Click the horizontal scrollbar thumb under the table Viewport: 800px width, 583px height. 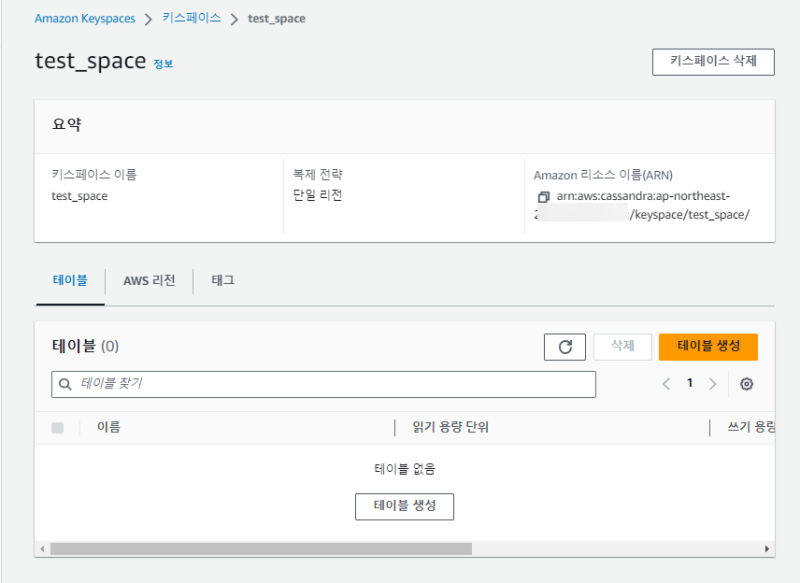pyautogui.click(x=260, y=549)
